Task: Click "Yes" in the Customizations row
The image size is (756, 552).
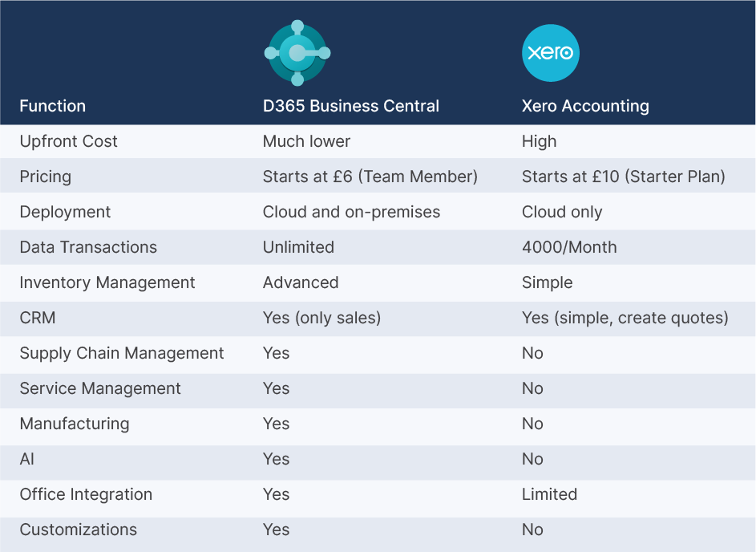Action: pos(277,530)
